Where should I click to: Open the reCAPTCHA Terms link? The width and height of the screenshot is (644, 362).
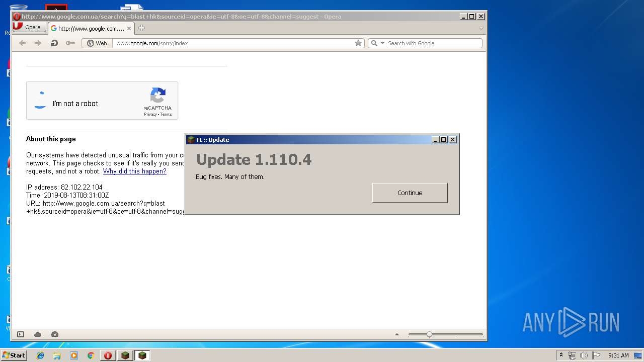(x=166, y=115)
